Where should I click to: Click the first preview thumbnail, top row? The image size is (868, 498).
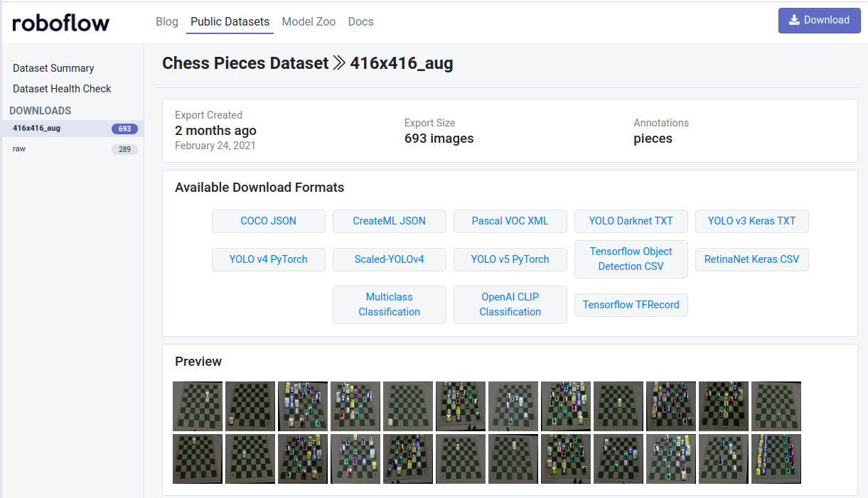198,406
